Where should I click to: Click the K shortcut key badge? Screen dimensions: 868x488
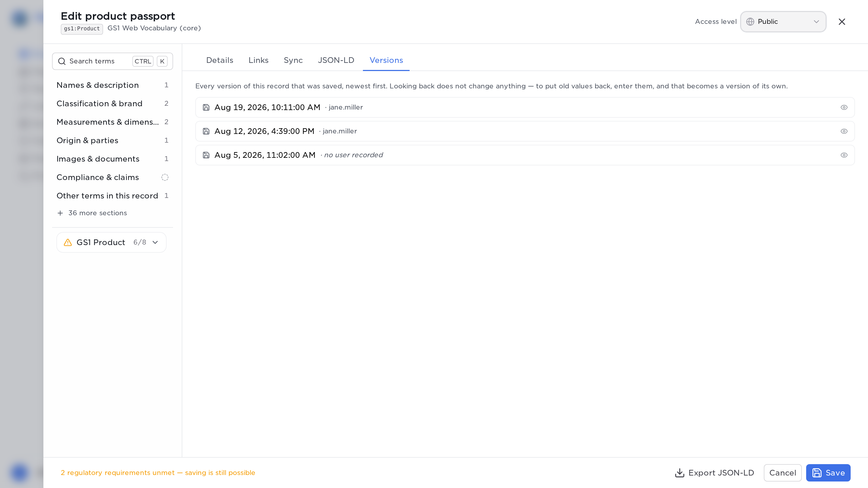click(x=162, y=61)
